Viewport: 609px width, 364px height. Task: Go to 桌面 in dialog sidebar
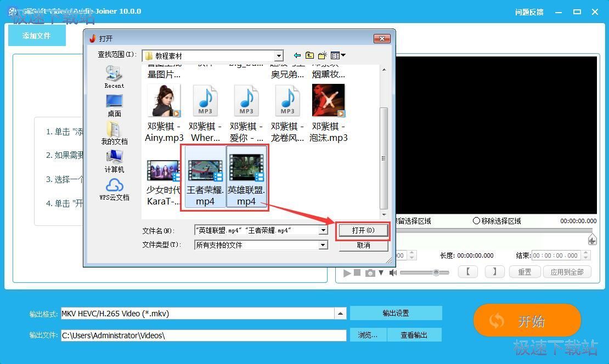pyautogui.click(x=114, y=105)
